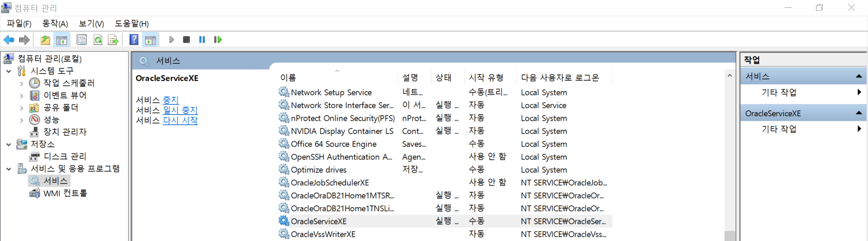The width and height of the screenshot is (868, 241).
Task: Select nProtect Online Security(PFS) row
Action: (445, 118)
